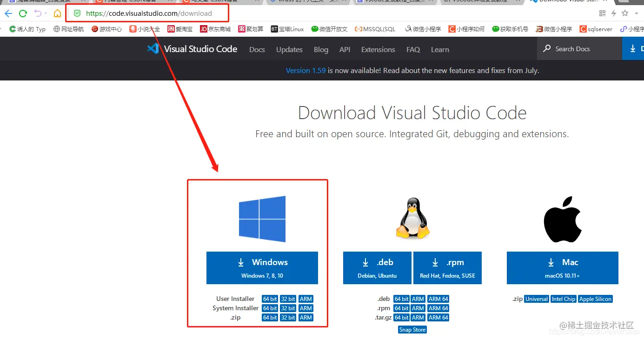Download Mac .zip Apple Silicon
This screenshot has height=340, width=644.
pyautogui.click(x=596, y=299)
